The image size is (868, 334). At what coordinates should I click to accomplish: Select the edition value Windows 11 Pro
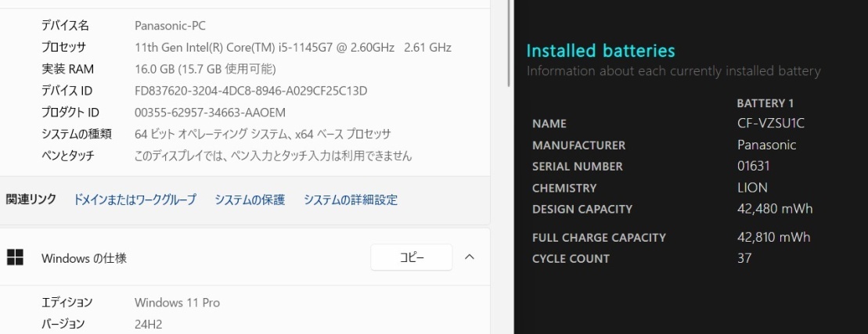click(x=177, y=303)
